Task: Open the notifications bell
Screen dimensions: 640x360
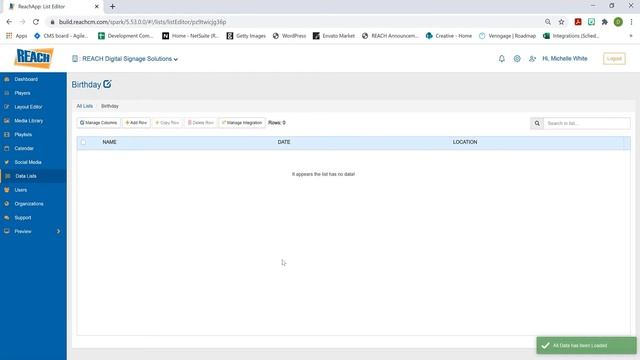Action: [x=502, y=59]
